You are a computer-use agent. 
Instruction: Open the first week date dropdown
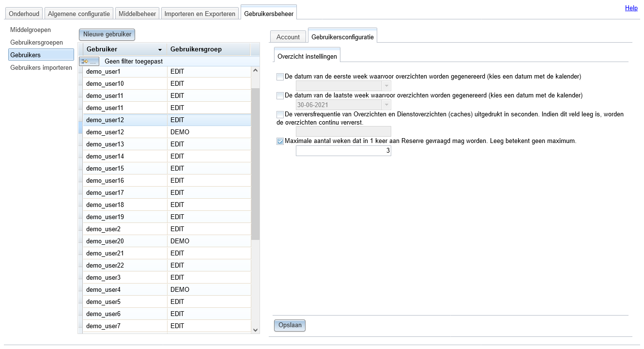[x=386, y=86]
